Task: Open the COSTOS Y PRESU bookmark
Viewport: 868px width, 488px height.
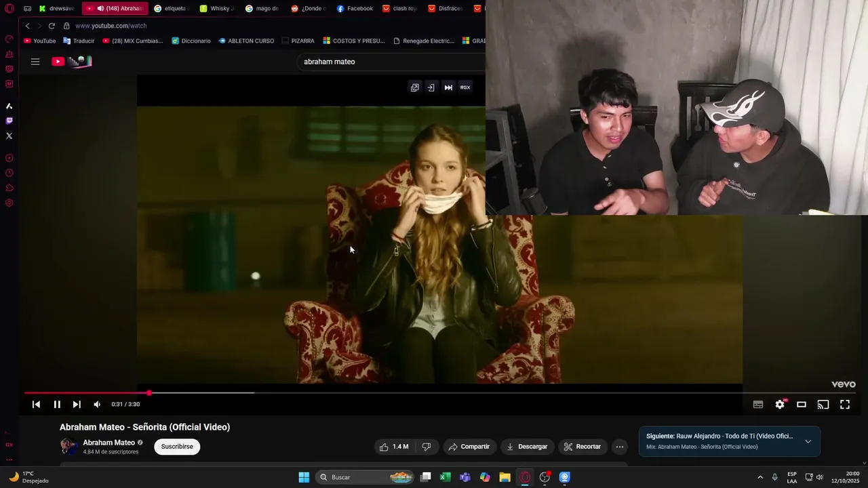Action: point(353,41)
